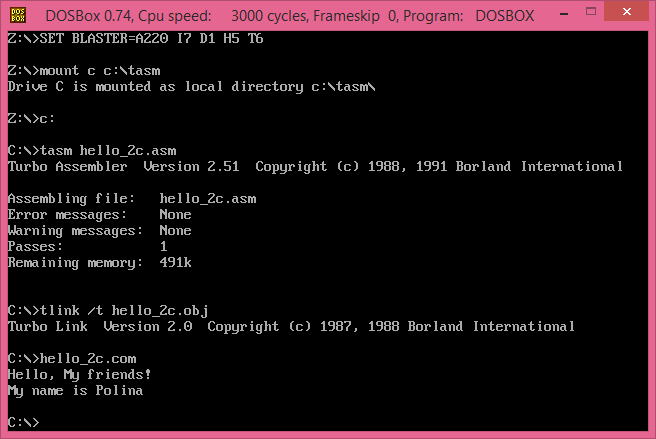The height and width of the screenshot is (439, 656).
Task: Click the 'Z:\>c:' drive switch line
Action: coord(31,119)
